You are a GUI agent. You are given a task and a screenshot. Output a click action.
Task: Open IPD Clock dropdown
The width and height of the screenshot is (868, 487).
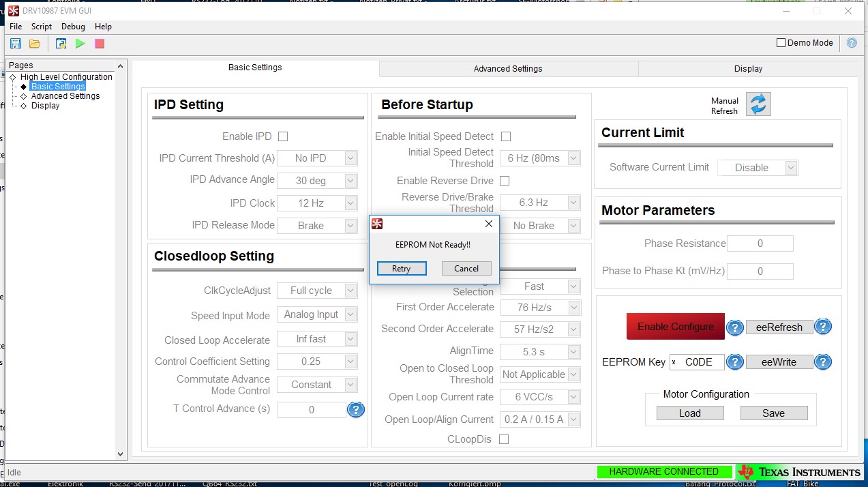click(317, 203)
